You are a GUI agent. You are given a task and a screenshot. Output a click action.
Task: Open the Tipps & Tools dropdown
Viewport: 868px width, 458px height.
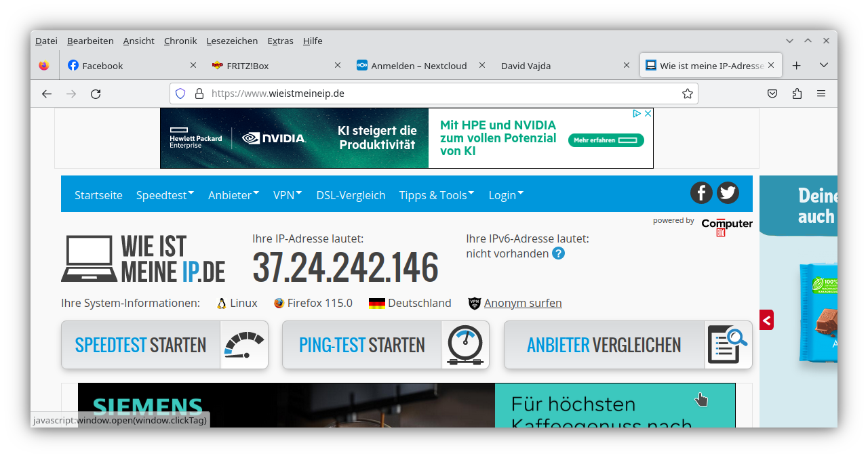[x=437, y=195]
